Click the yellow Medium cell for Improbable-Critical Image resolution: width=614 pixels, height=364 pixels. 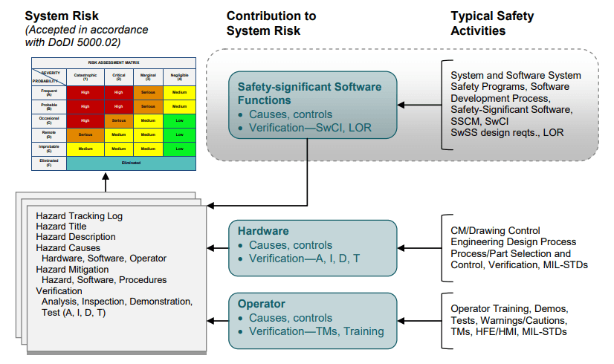[119, 149]
